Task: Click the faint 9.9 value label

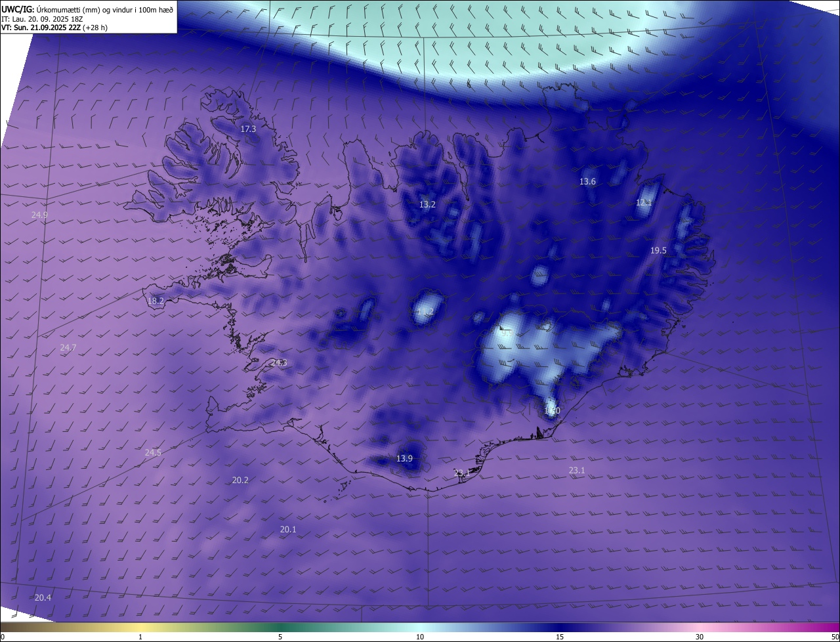Action: pyautogui.click(x=506, y=333)
